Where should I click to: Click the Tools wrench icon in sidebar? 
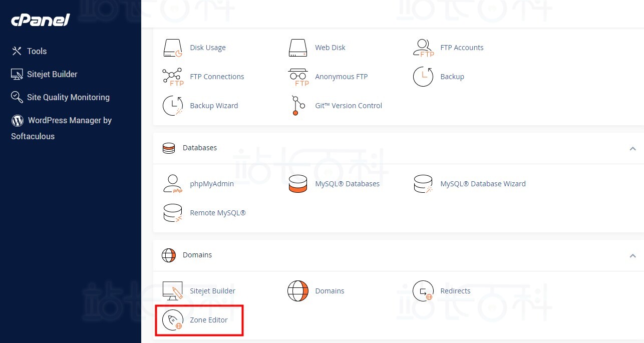point(17,51)
